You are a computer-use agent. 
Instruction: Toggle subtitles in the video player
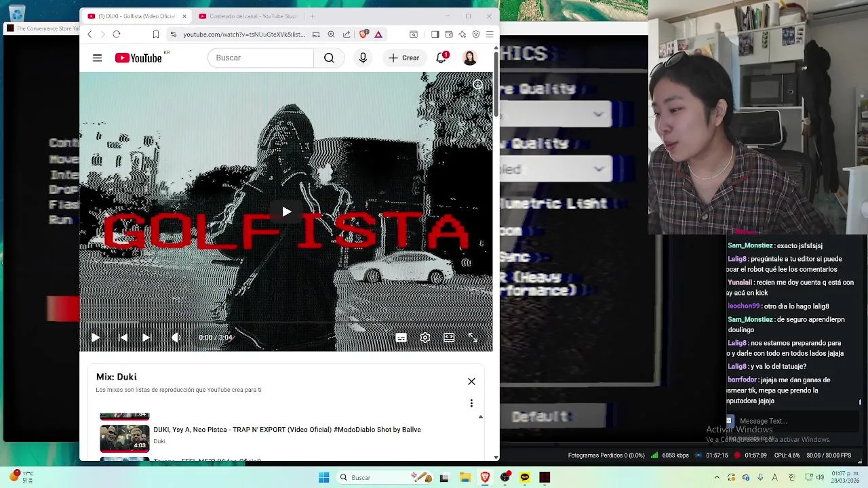[401, 338]
